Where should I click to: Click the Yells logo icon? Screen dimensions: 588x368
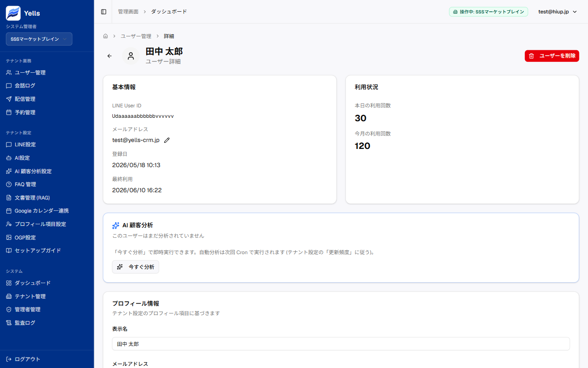[13, 13]
